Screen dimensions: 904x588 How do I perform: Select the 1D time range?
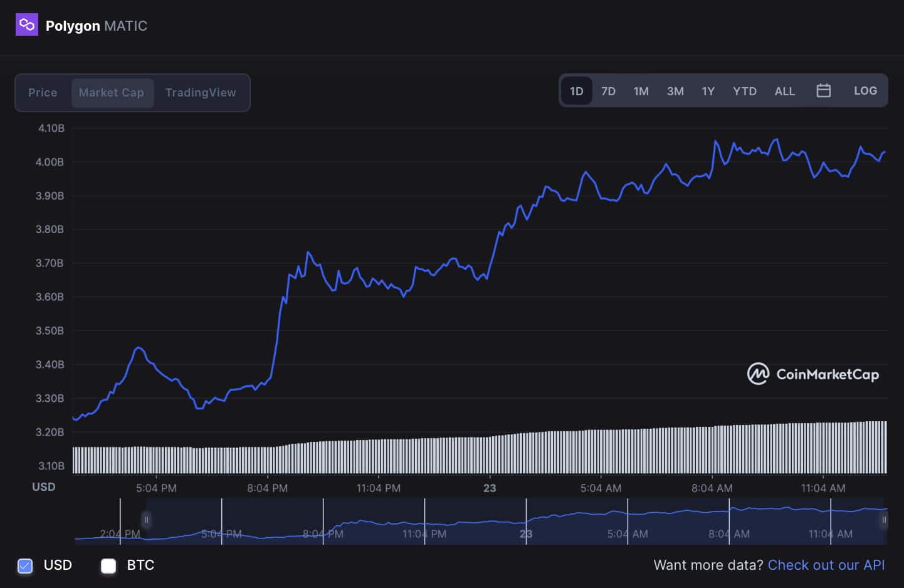pyautogui.click(x=576, y=91)
